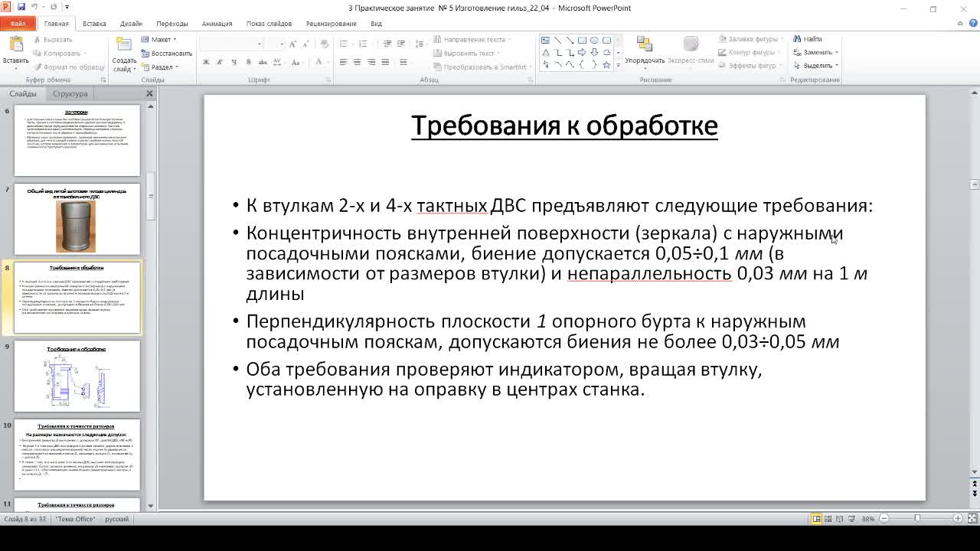Select Формат по образцу format painter
Screen dimensions: 980x551
(x=69, y=67)
